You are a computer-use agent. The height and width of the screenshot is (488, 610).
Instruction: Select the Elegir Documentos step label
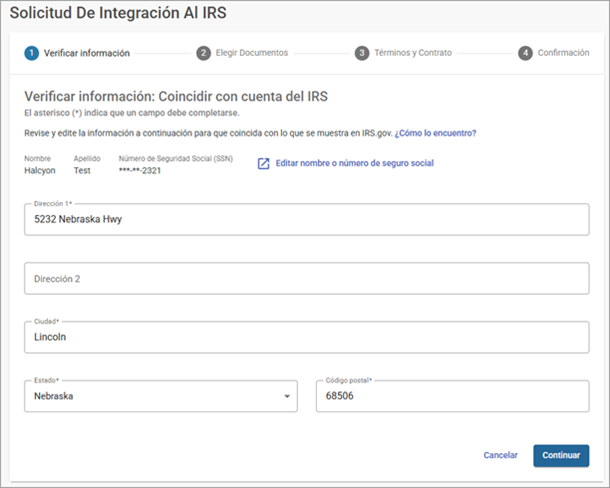click(252, 53)
